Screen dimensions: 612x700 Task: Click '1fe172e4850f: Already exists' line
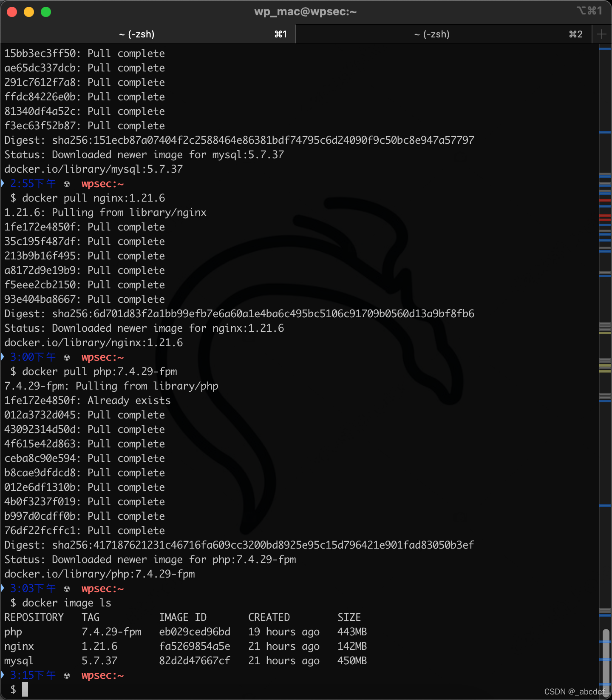[88, 401]
